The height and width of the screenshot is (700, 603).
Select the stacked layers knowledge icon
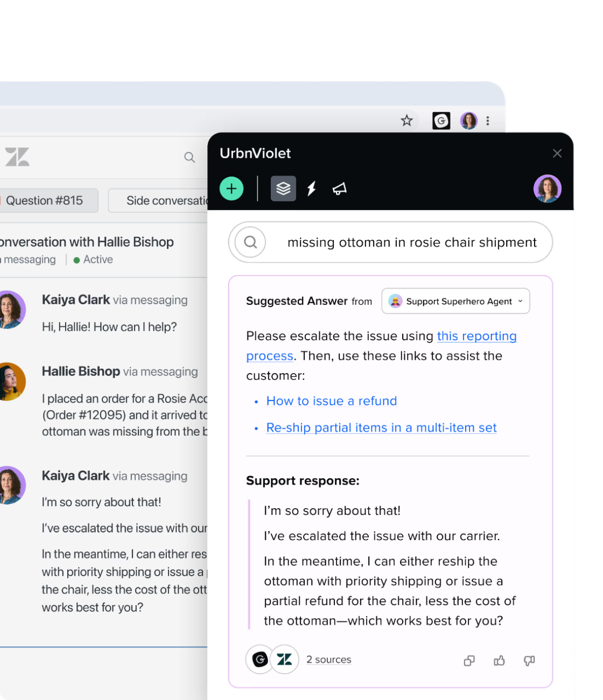click(283, 189)
